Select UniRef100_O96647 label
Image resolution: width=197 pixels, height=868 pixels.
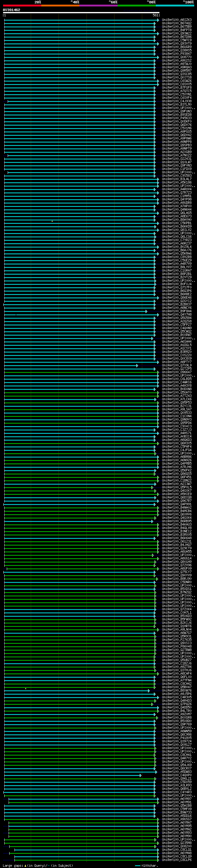(177, 372)
